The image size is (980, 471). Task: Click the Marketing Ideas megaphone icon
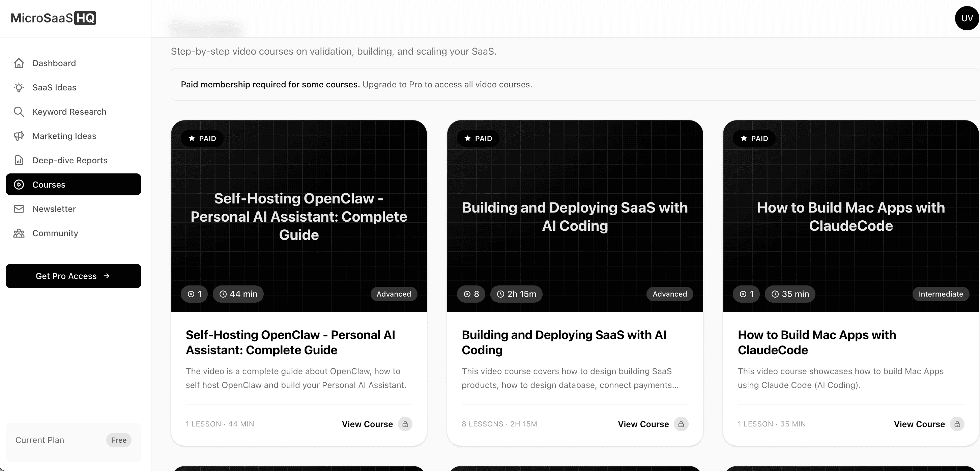[x=19, y=136]
